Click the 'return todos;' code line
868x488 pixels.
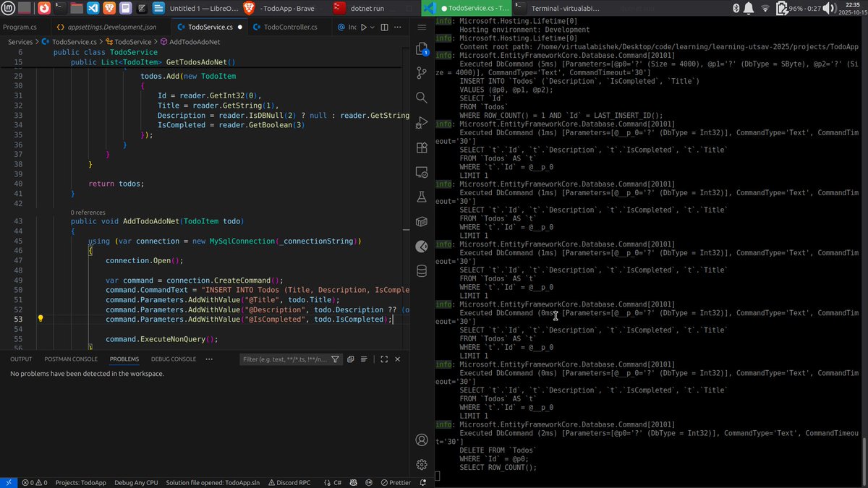pyautogui.click(x=116, y=184)
